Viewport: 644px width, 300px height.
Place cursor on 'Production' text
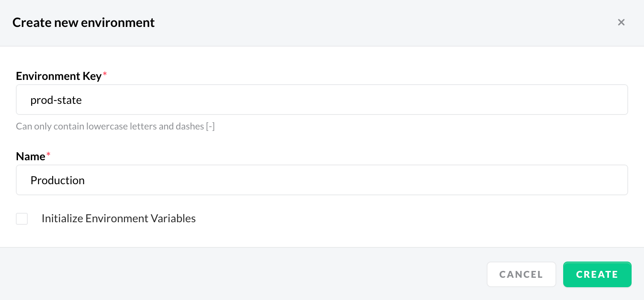pos(57,180)
